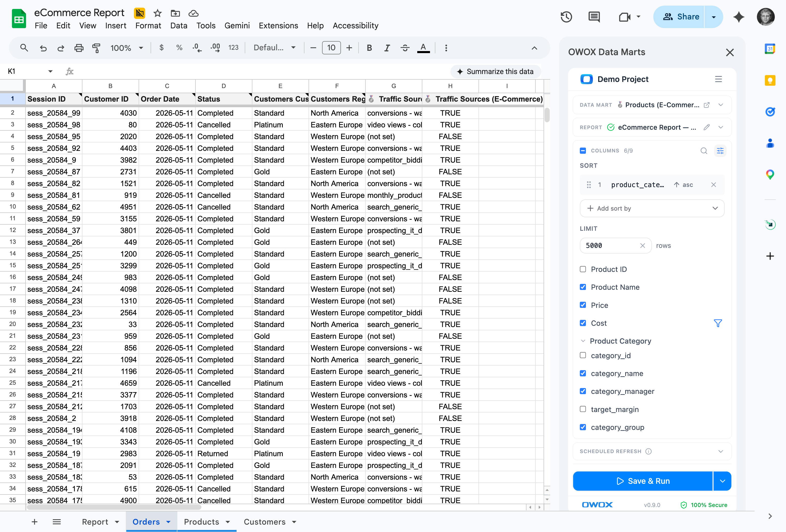This screenshot has height=532, width=786.
Task: Expand the Scheduled Refresh section
Action: point(652,451)
